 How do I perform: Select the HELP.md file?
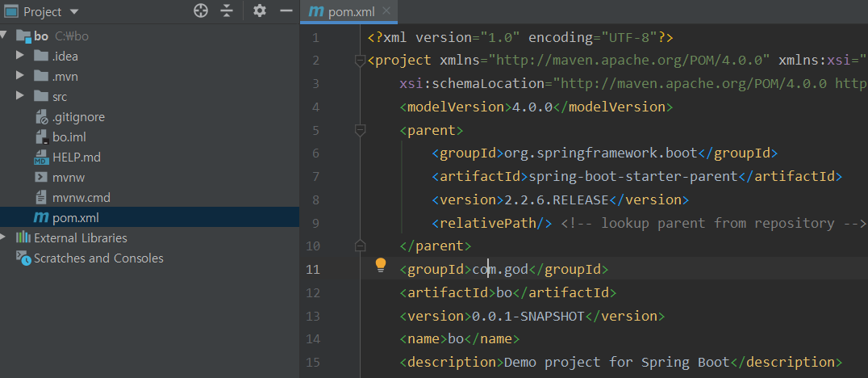click(77, 157)
